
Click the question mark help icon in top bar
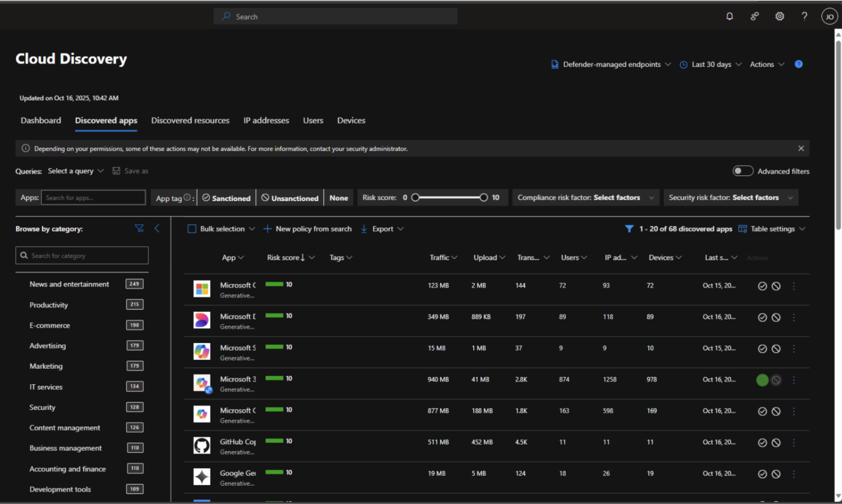pos(805,16)
